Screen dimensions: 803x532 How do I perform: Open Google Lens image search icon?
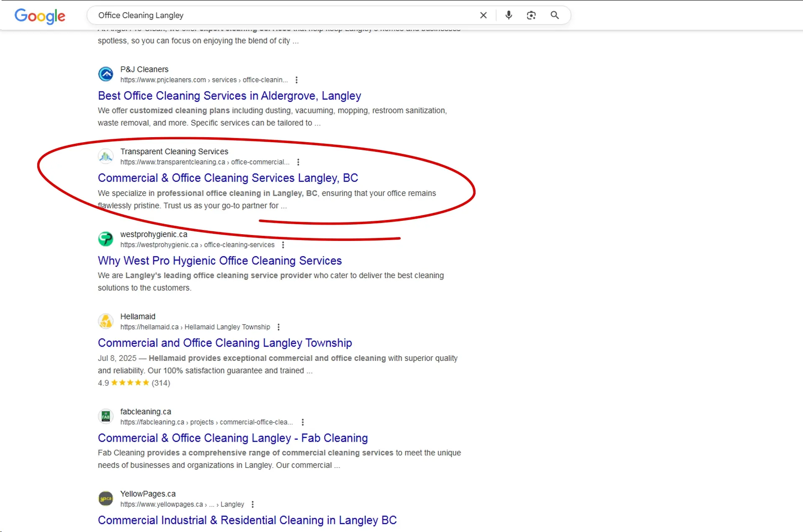point(531,15)
